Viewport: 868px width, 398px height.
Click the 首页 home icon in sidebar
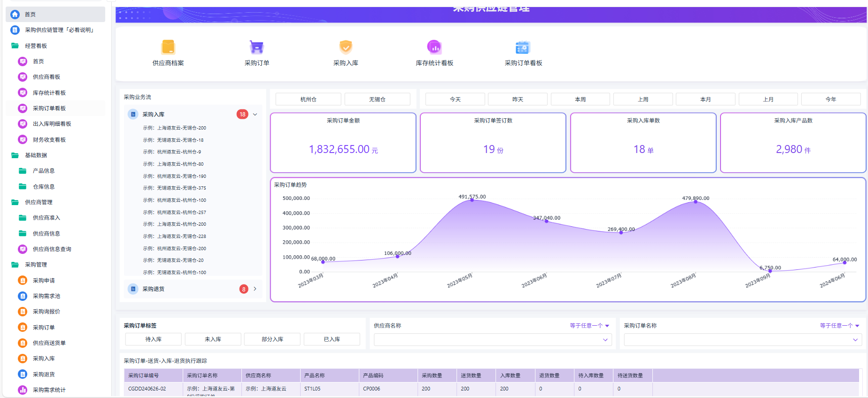click(15, 15)
